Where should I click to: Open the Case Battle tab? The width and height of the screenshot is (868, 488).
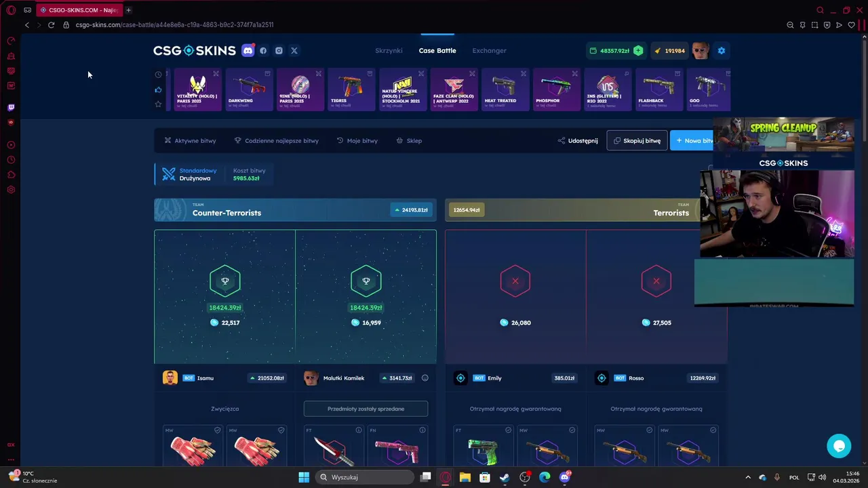[x=437, y=50]
